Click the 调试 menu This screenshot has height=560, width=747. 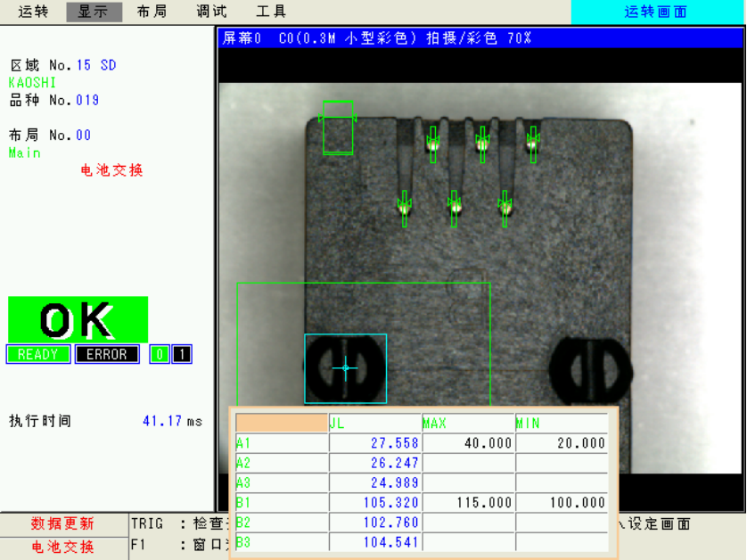point(211,12)
